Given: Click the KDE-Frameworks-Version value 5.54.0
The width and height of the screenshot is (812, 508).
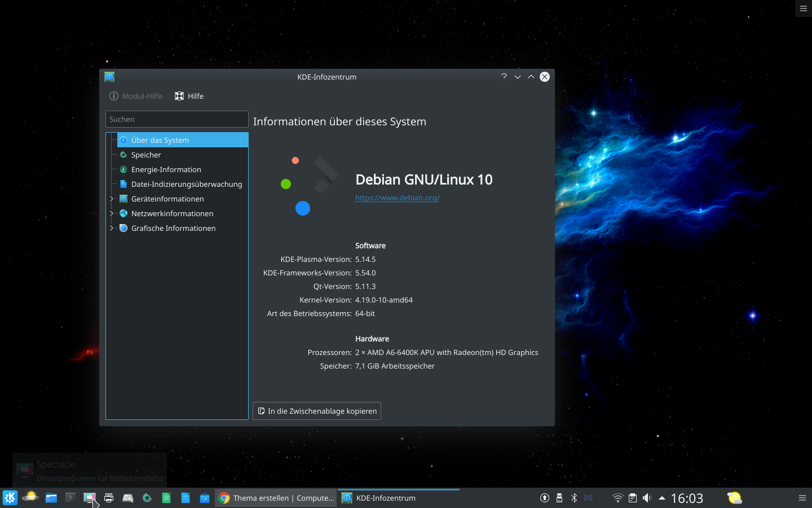Looking at the screenshot, I should coord(365,273).
